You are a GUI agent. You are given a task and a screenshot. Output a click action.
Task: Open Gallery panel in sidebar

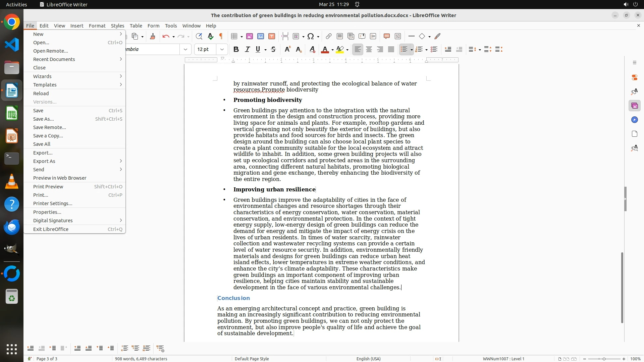coord(634,106)
